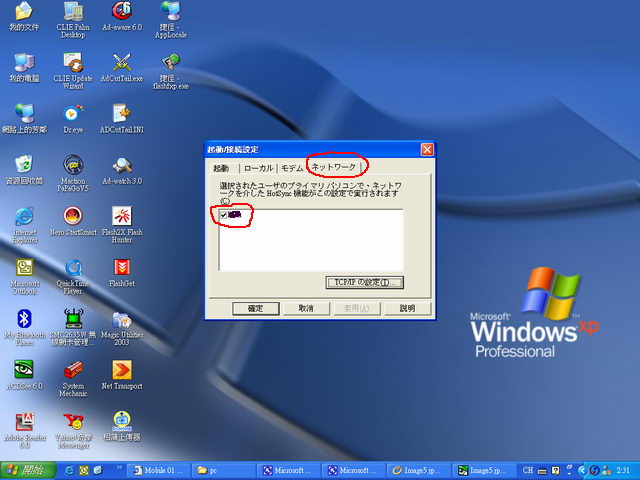Switch to Mobile 01 taskbar window

(159, 470)
